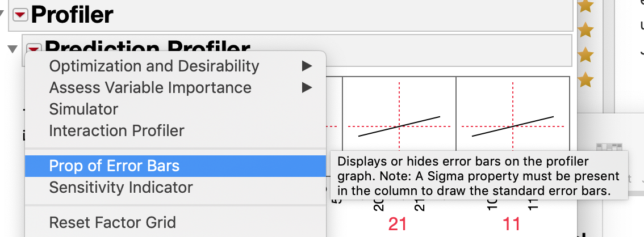Click arrow beside Assess Variable Importance
The height and width of the screenshot is (237, 644).
(x=307, y=88)
